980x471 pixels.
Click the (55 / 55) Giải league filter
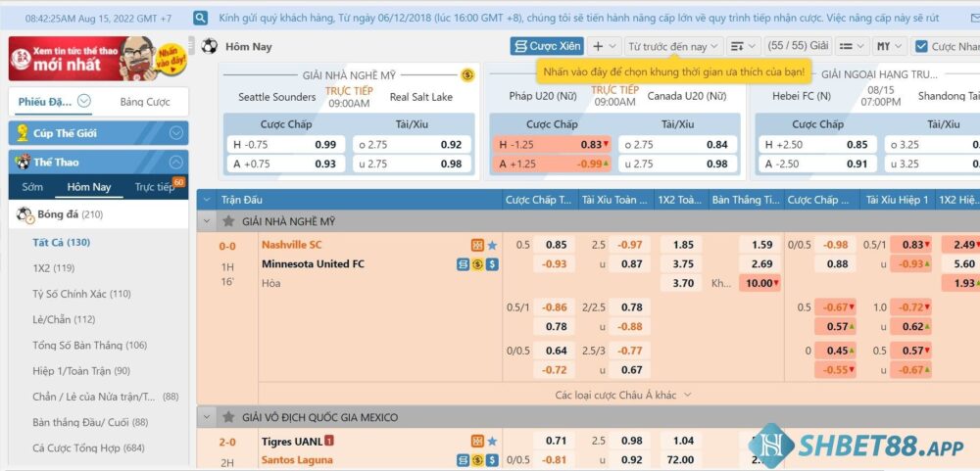798,46
